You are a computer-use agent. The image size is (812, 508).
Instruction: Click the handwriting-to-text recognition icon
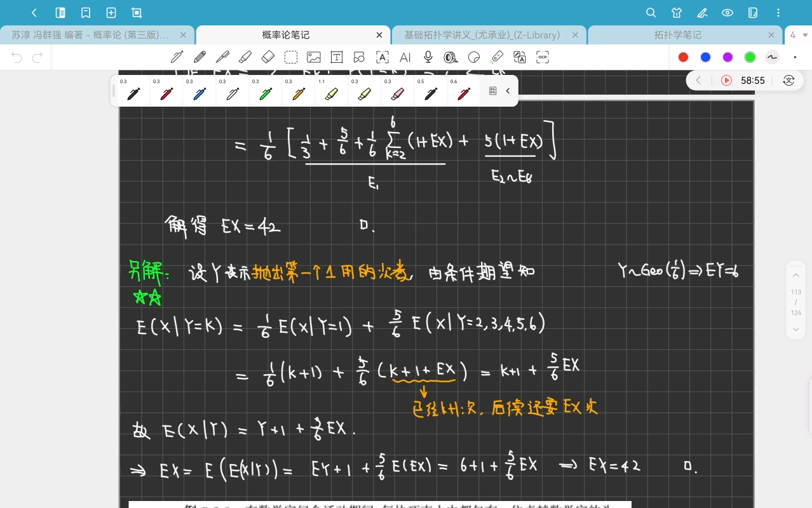pyautogui.click(x=382, y=57)
